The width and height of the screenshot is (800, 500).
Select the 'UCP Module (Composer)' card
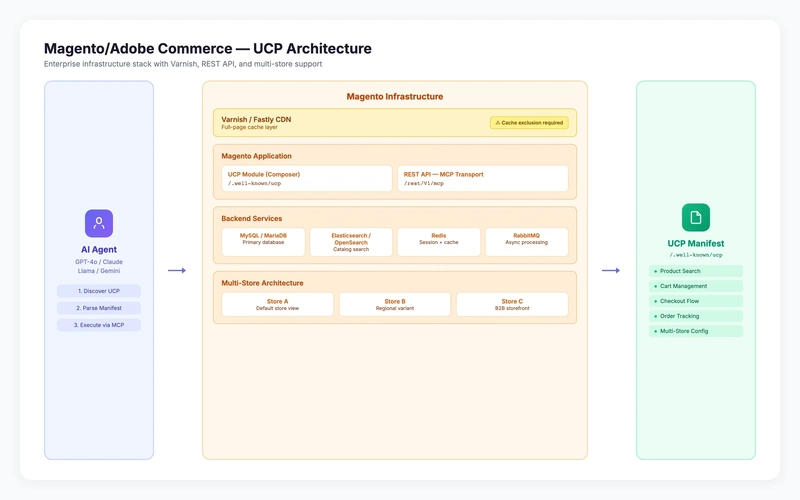(x=307, y=179)
